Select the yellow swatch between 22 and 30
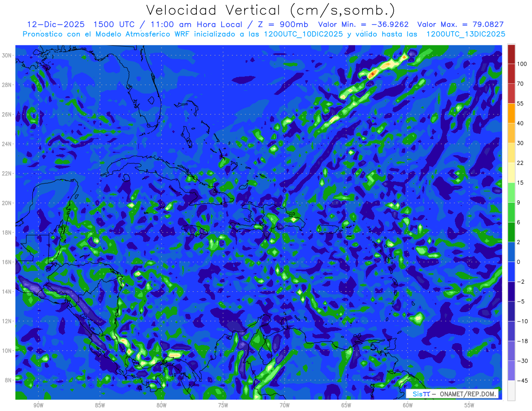The width and height of the screenshot is (532, 411). (511, 153)
